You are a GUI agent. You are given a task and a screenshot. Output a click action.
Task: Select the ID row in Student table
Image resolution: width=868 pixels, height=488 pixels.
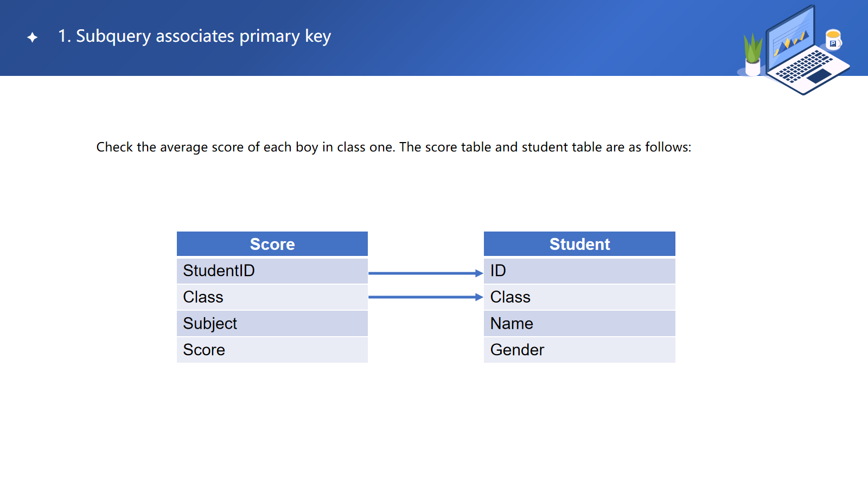pos(579,271)
